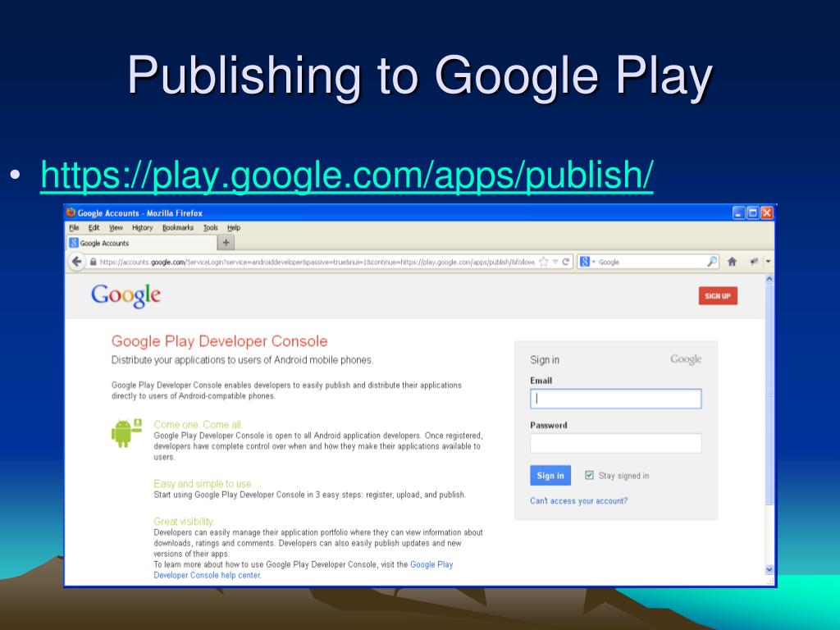
Task: Click Firefox logo in title bar
Action: (71, 212)
